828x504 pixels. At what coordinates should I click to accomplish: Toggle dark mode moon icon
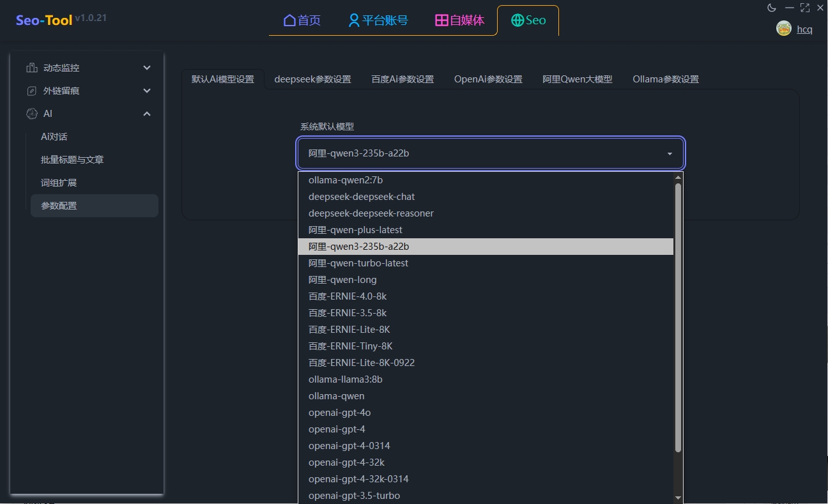coord(771,8)
